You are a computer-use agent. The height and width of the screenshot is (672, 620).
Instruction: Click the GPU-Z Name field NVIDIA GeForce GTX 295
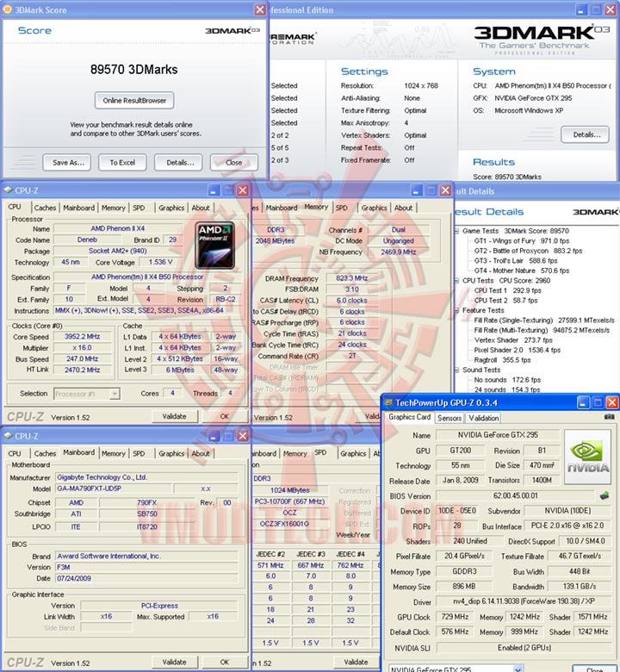(x=498, y=435)
